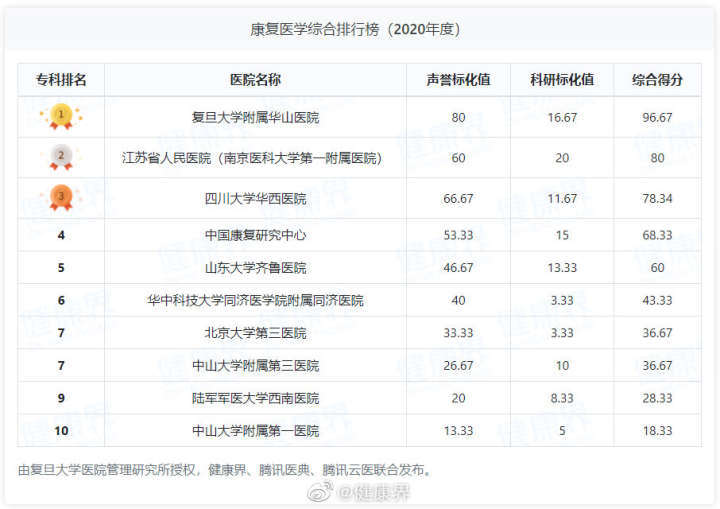Click composite score 78.34

[x=657, y=199]
